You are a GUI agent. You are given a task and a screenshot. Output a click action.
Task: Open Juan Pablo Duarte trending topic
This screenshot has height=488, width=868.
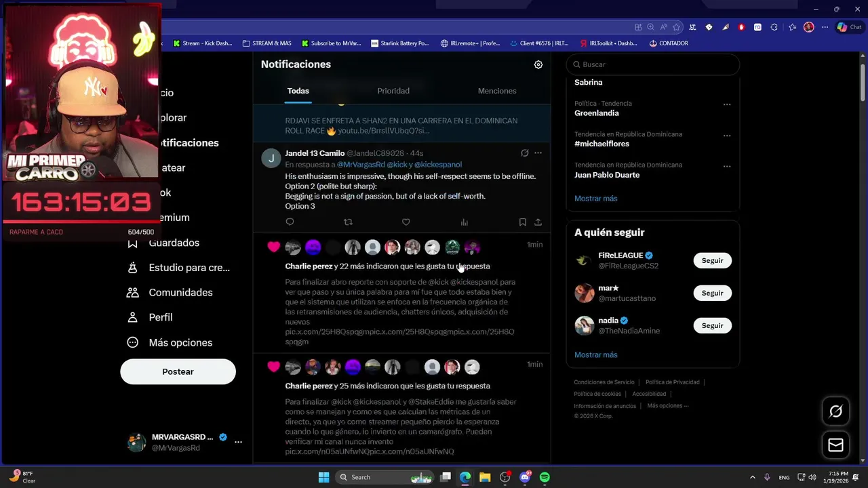click(607, 175)
